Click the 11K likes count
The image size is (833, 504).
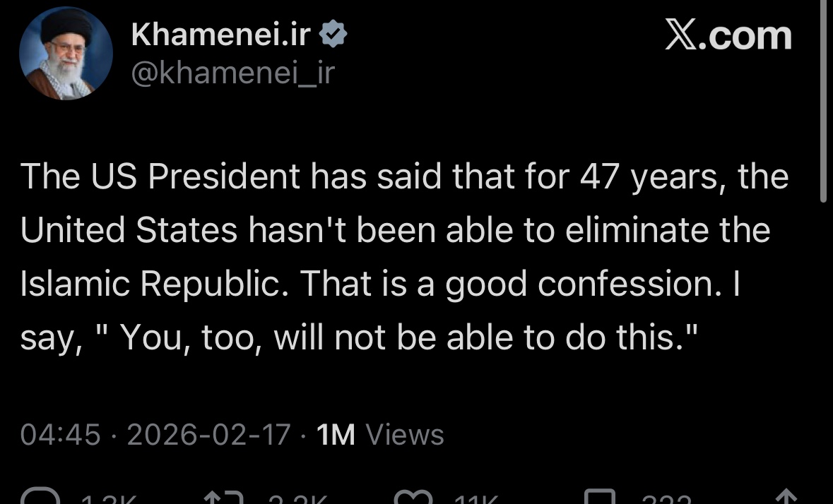tap(476, 499)
